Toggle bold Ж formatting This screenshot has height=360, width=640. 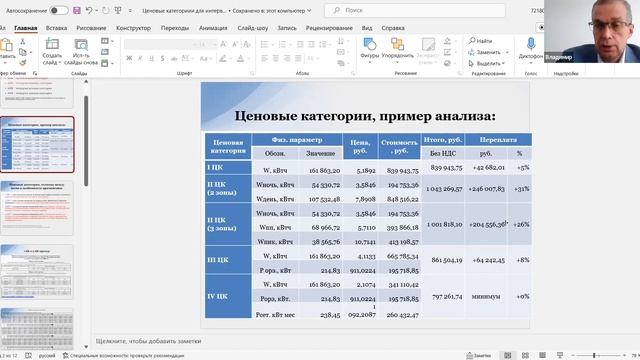coord(129,59)
